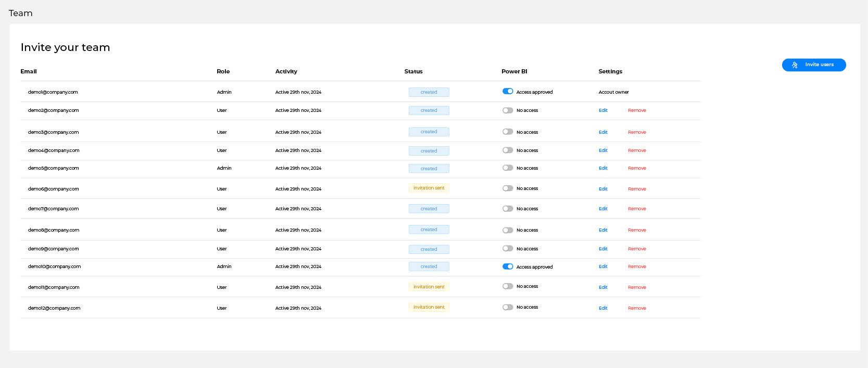This screenshot has height=368, width=868.
Task: Click the Invite users button
Action: pyautogui.click(x=813, y=65)
